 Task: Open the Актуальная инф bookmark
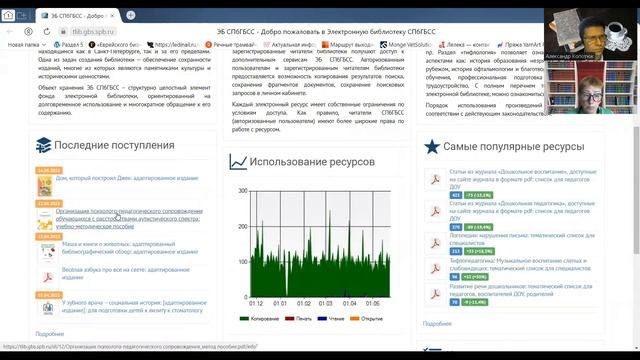pyautogui.click(x=289, y=44)
